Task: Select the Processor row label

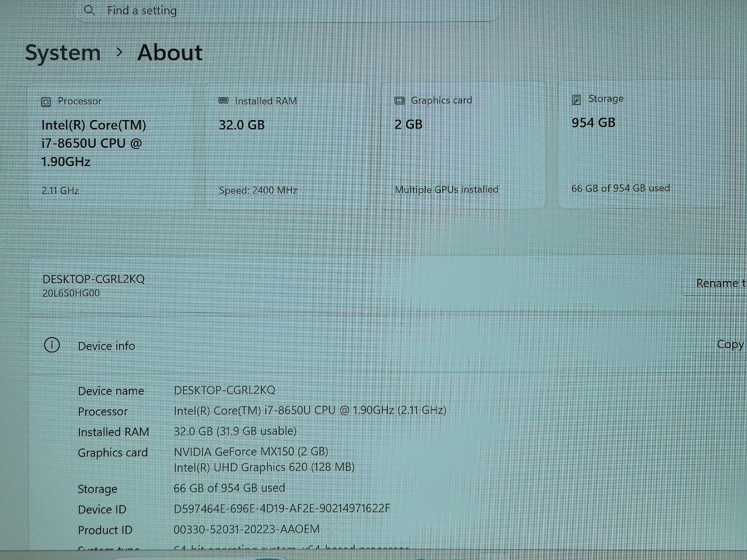Action: tap(103, 412)
